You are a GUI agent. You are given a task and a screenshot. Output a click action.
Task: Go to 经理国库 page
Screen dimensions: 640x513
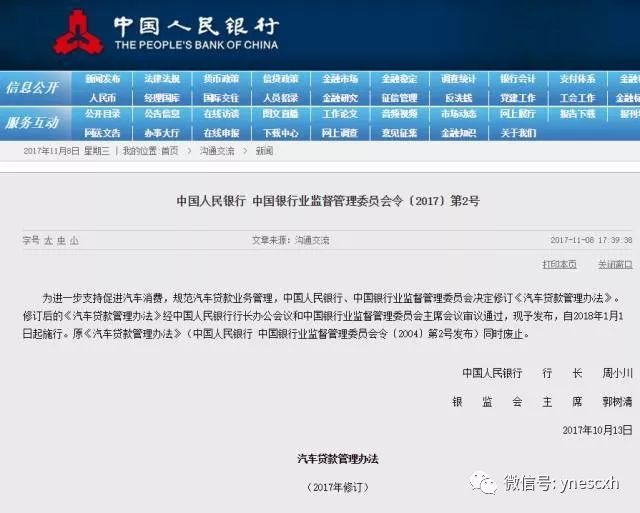(162, 98)
